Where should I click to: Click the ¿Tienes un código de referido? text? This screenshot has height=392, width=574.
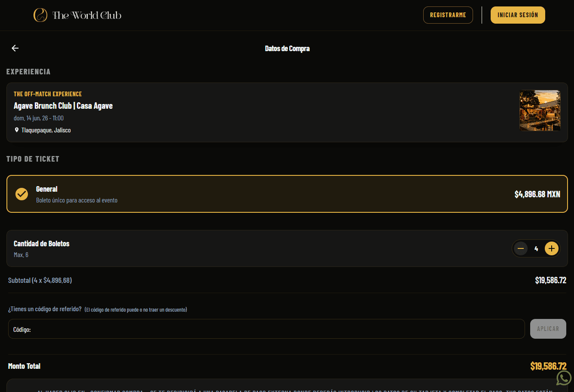45,309
